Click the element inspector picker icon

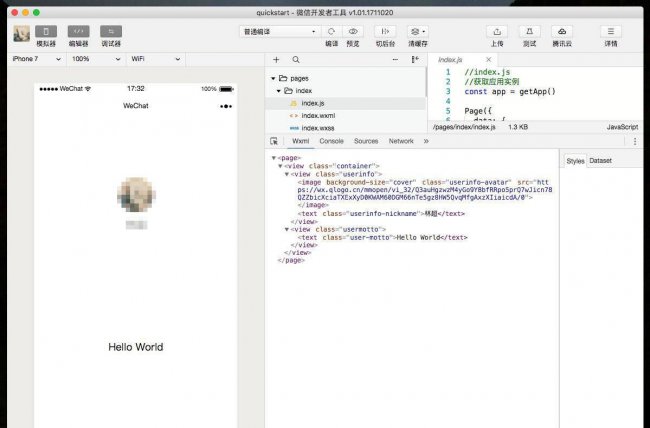point(274,141)
